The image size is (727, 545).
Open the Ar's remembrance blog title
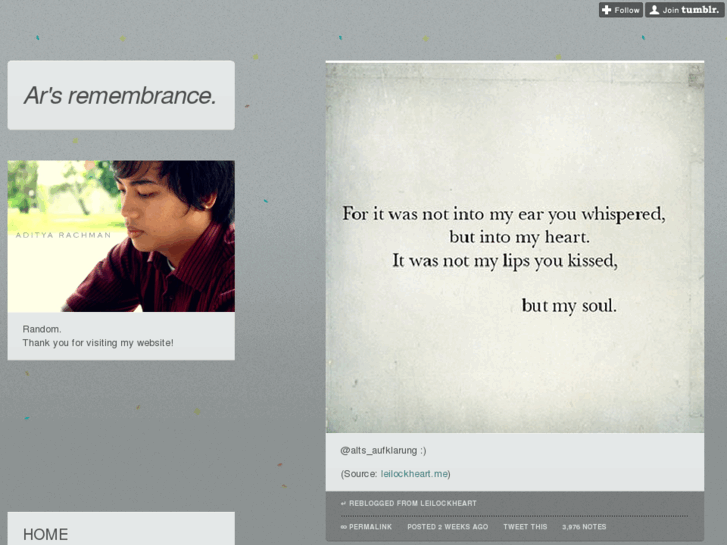(x=120, y=96)
